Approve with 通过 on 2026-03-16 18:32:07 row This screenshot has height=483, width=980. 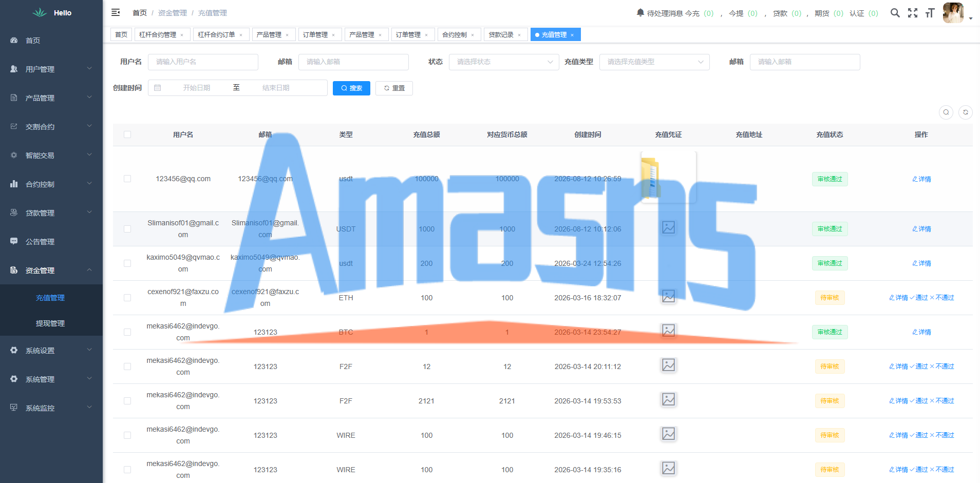pyautogui.click(x=918, y=298)
